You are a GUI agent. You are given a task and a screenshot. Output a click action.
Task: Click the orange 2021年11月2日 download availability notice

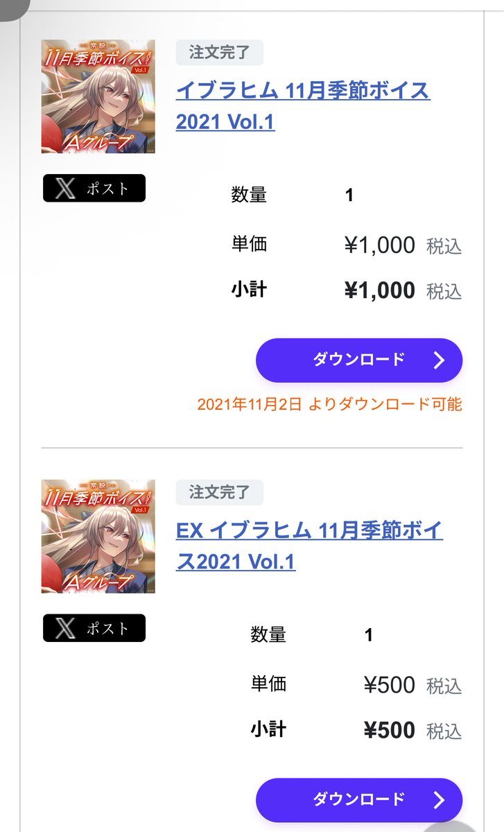[x=329, y=404]
